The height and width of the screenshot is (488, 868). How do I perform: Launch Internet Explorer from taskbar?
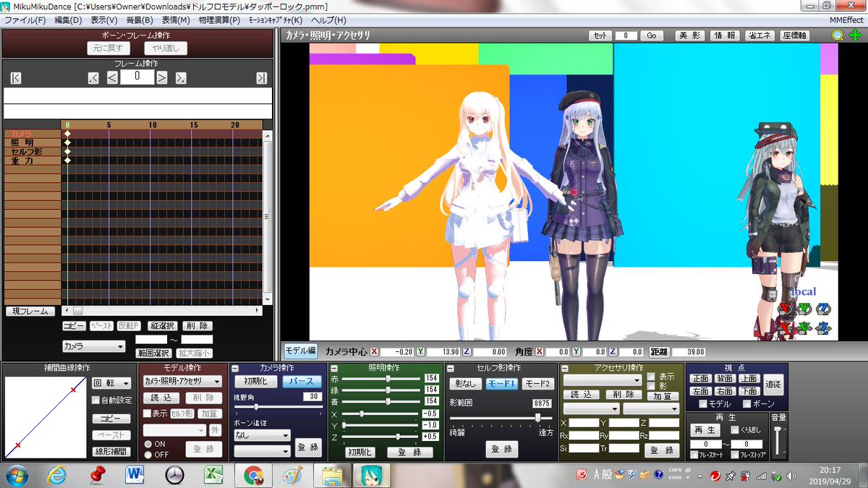click(x=56, y=475)
